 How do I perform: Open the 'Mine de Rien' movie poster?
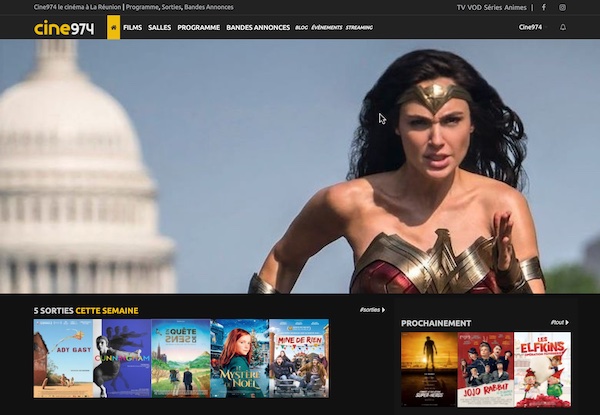click(x=299, y=358)
